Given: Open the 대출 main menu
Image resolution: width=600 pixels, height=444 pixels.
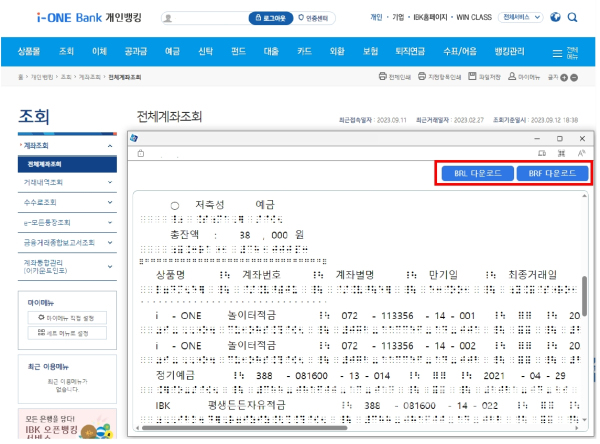Looking at the screenshot, I should coord(271,51).
